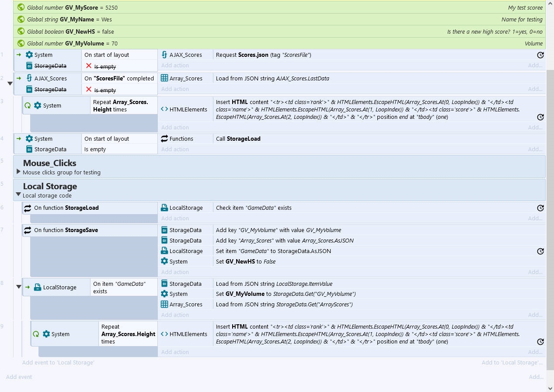Screen dimensions: 554x392
Task: Click 'Add event' at the bottom
Action: (x=19, y=377)
